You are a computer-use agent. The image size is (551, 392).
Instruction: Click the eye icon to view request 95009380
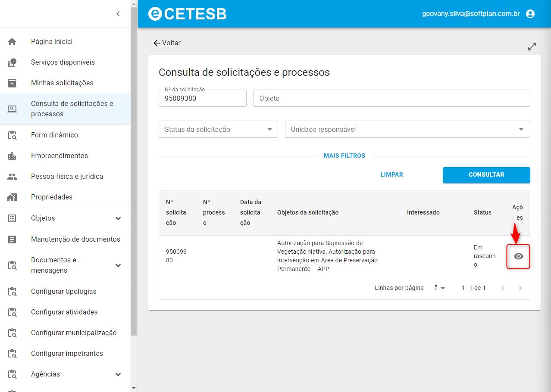pyautogui.click(x=519, y=256)
